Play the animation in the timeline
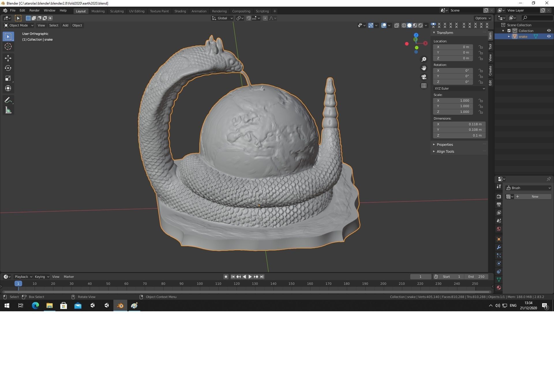 pos(250,277)
